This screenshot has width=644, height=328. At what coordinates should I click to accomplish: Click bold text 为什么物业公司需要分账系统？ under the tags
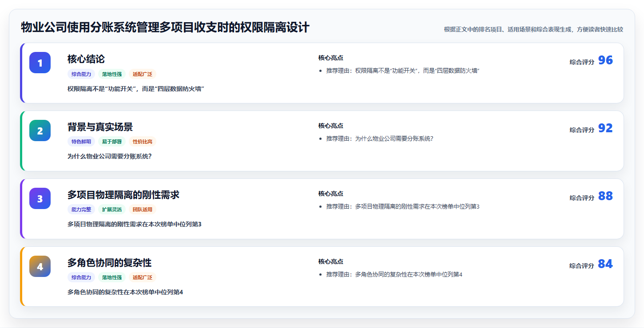tap(110, 157)
